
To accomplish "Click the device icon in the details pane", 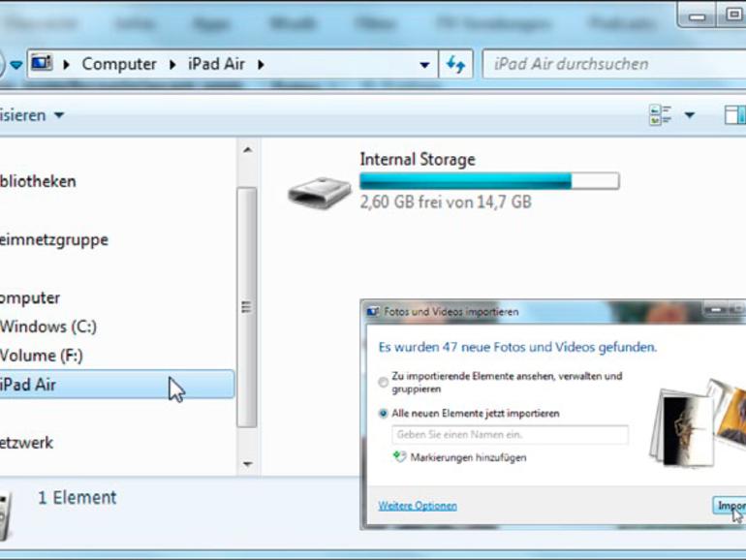I will (x=5, y=516).
